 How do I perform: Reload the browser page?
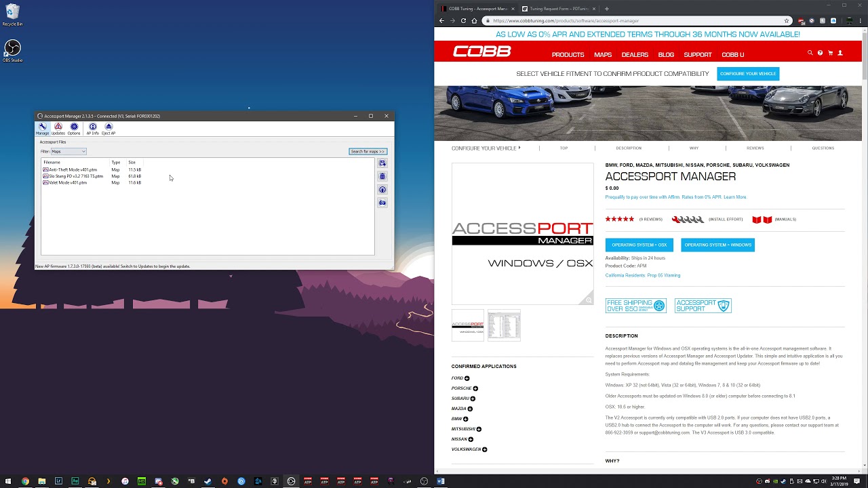click(464, 20)
